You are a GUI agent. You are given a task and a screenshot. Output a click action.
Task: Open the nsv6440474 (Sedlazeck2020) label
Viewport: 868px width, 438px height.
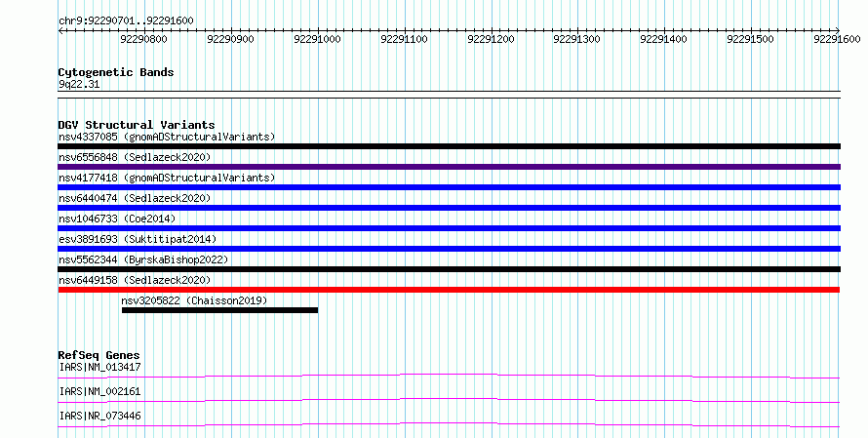click(135, 198)
